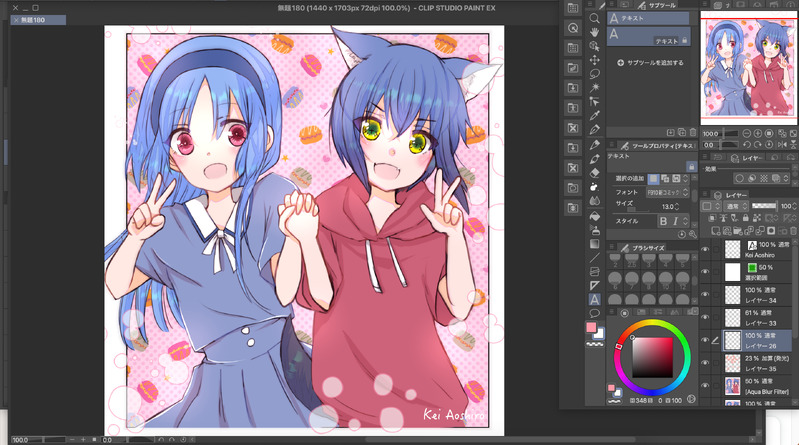Adjust the layer opacity slider
The height and width of the screenshot is (445, 799).
pyautogui.click(x=764, y=206)
